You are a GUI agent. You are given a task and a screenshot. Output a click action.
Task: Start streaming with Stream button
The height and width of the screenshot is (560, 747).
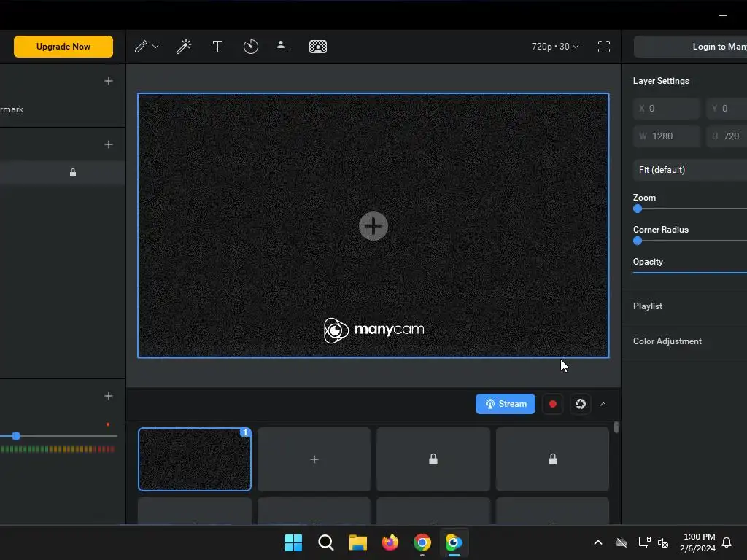pos(505,404)
